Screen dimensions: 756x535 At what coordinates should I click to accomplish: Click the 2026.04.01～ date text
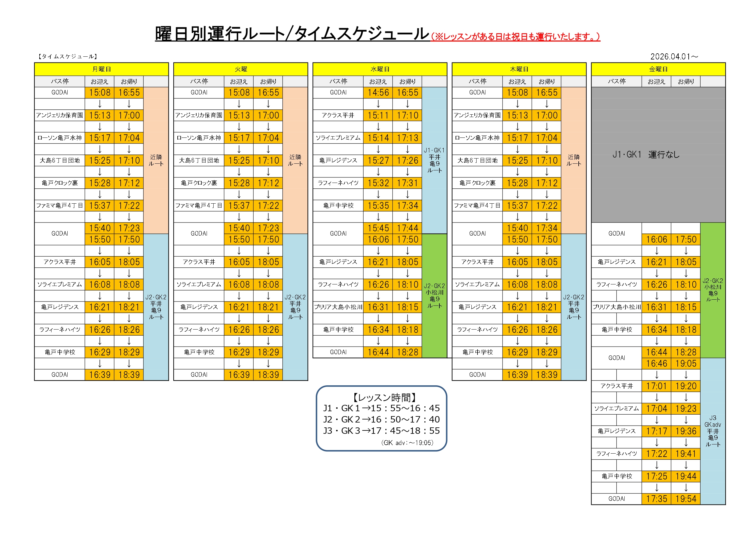coord(674,57)
